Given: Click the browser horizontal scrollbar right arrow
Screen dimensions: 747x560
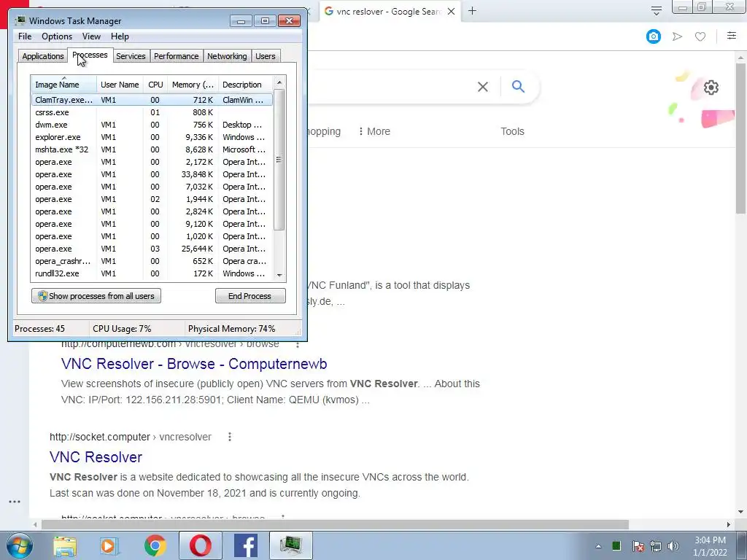Looking at the screenshot, I should tap(729, 525).
